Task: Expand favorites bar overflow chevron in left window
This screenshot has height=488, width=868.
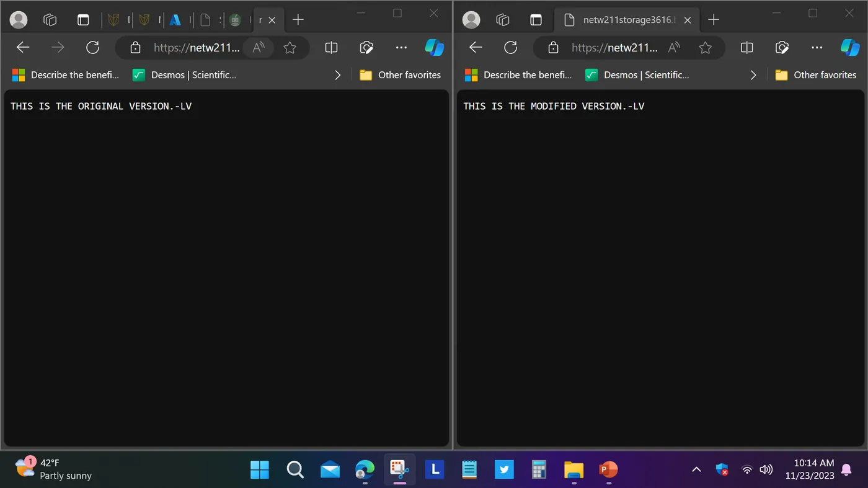Action: tap(338, 75)
